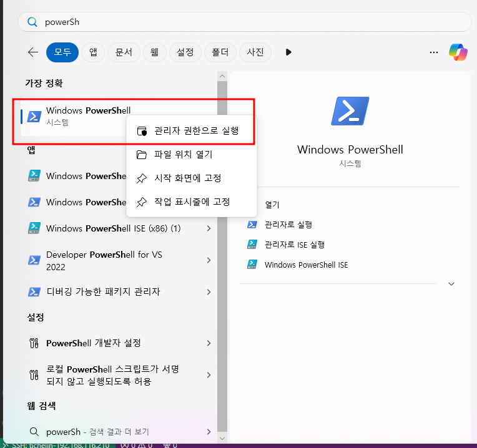
Task: Click the shield icon of 관리자 권한으로 실행
Action: tap(142, 131)
